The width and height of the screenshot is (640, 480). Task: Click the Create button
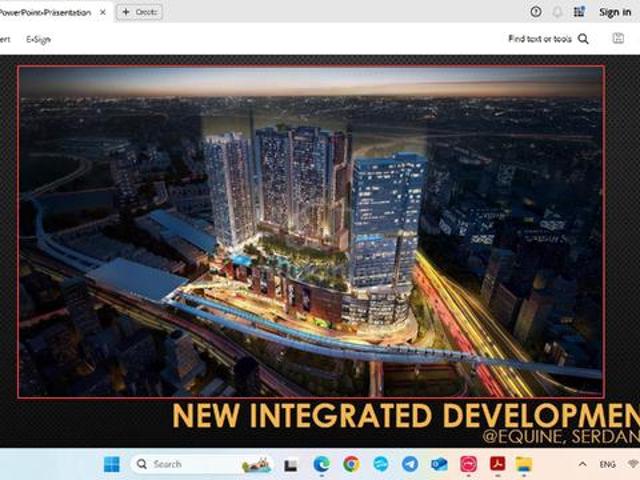[x=139, y=12]
